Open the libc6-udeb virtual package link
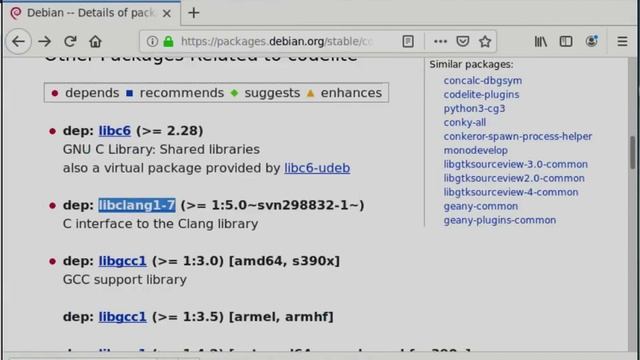640x360 pixels. click(x=317, y=168)
